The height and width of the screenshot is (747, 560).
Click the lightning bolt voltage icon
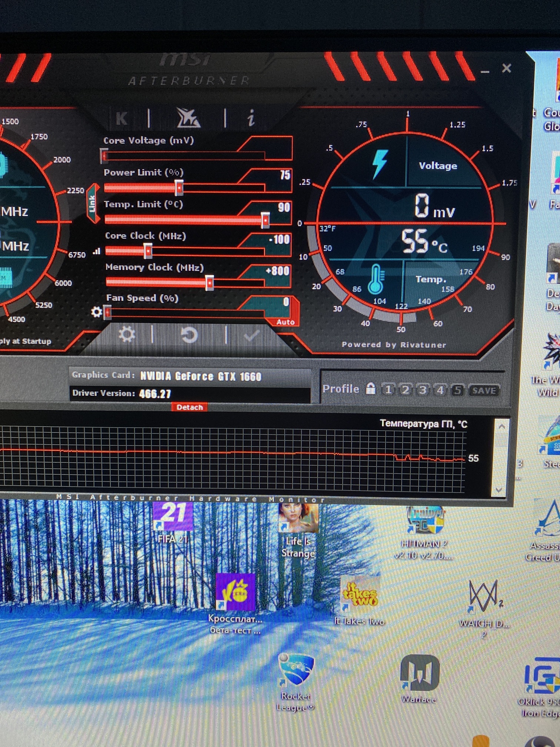[x=380, y=164]
